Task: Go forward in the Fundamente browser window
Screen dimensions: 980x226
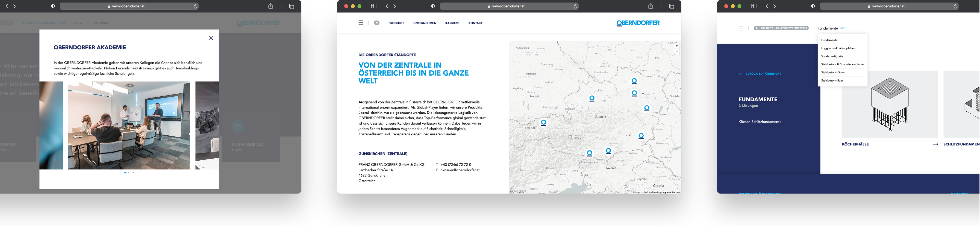Action: coord(775,6)
